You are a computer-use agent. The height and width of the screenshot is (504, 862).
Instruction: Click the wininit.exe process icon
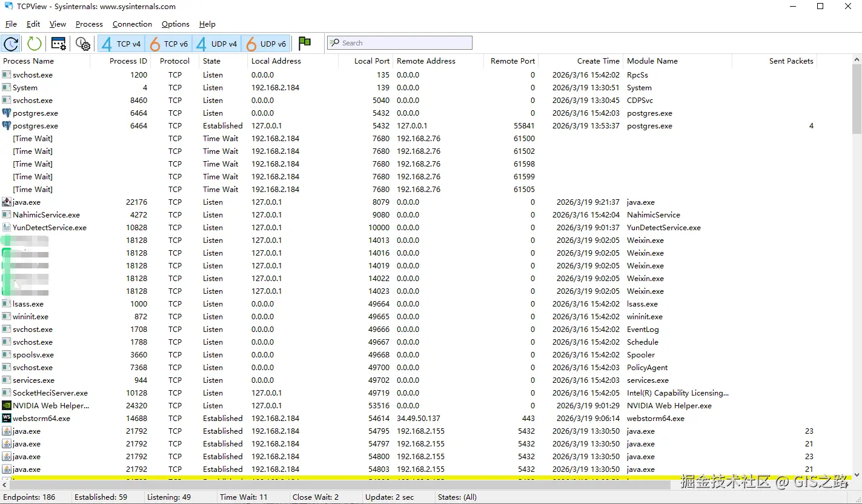[6, 317]
